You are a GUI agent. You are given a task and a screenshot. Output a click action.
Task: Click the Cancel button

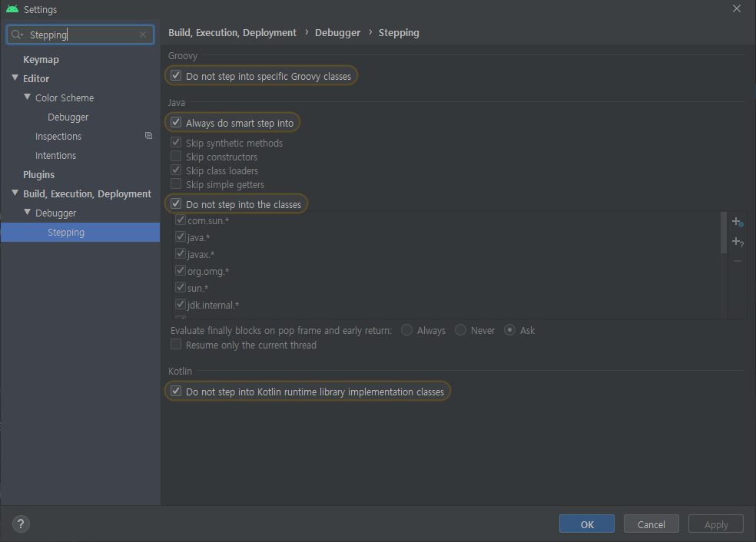652,524
